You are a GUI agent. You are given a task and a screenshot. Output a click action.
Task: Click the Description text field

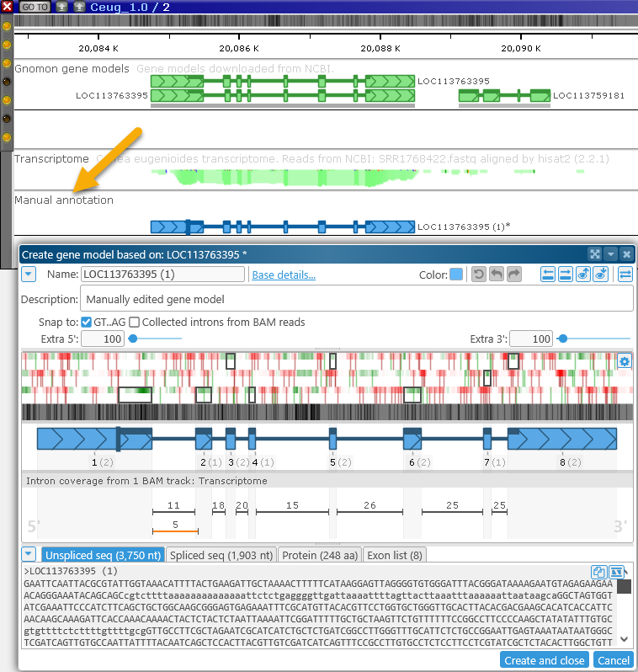coord(356,299)
